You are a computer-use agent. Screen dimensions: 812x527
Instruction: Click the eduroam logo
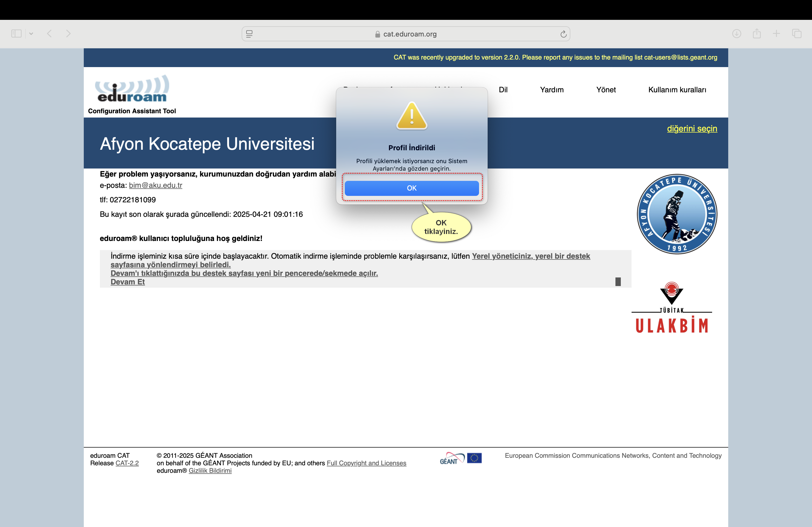click(x=132, y=89)
